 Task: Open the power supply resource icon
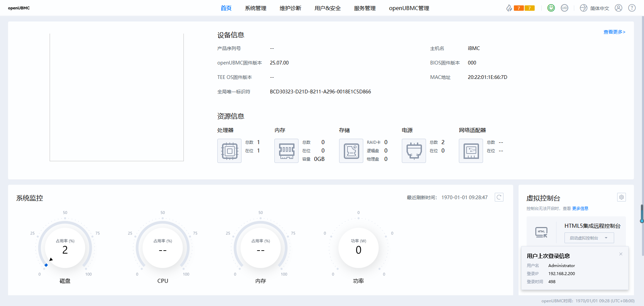(x=414, y=151)
